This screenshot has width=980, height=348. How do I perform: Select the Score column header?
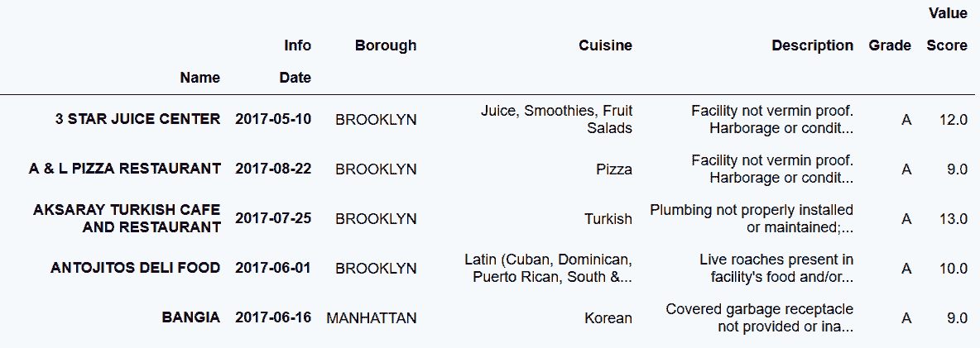click(x=946, y=45)
